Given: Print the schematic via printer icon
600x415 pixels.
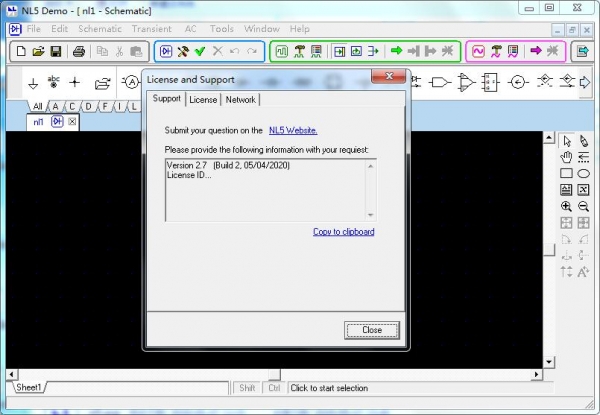Looking at the screenshot, I should 79,51.
